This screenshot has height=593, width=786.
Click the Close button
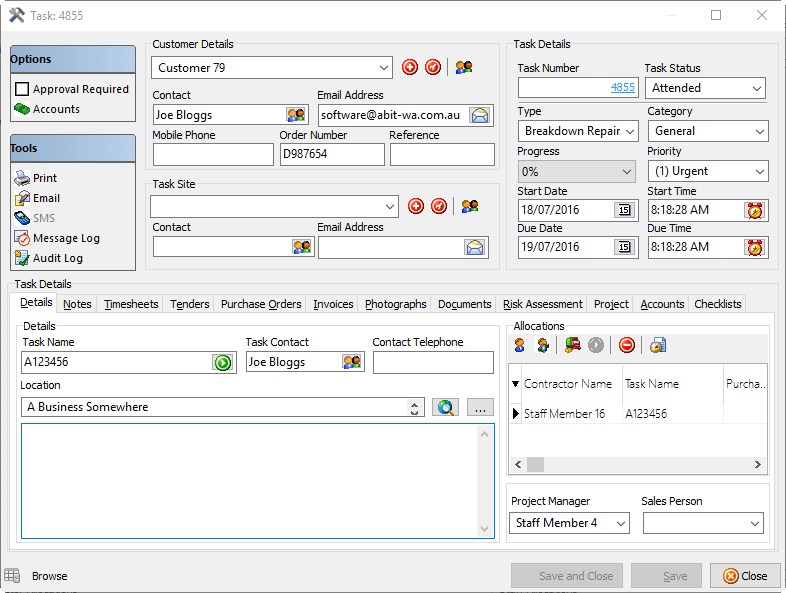(745, 576)
